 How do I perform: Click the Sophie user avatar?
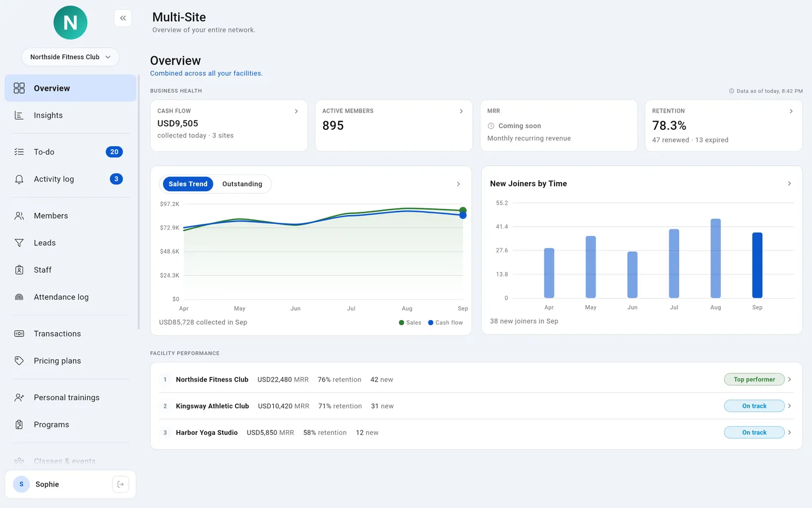click(x=21, y=484)
